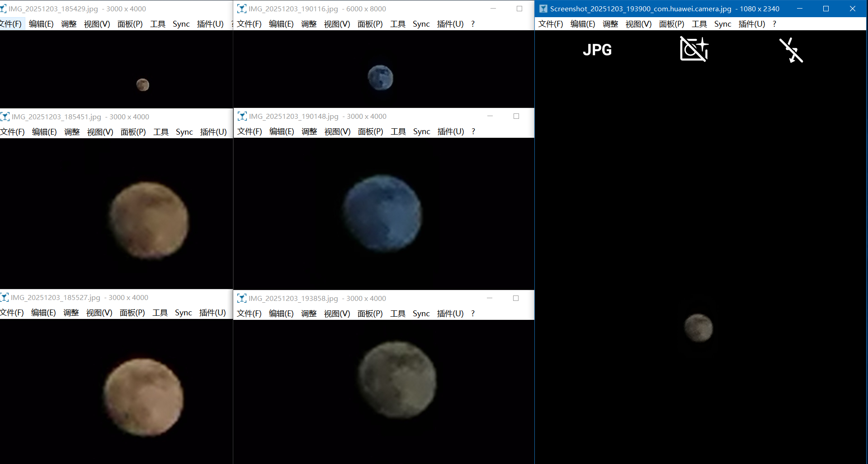Open 面板(P) menu in the IMG_20251203_193858 window
This screenshot has height=464, width=868.
point(370,314)
